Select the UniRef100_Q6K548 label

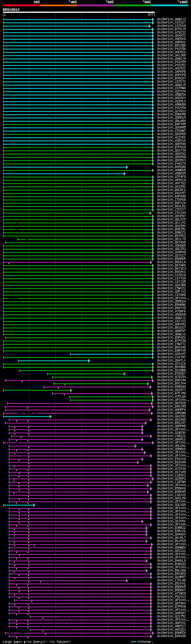(x=171, y=144)
